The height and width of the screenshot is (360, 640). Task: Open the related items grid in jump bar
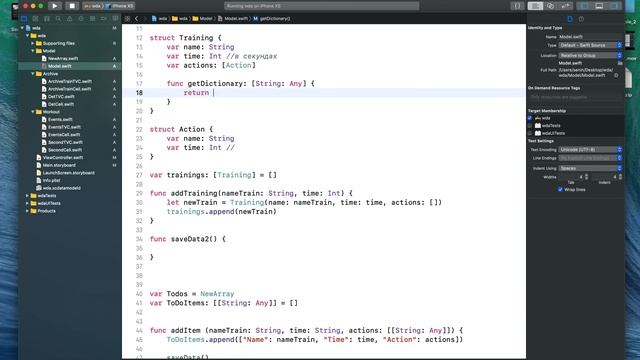tap(127, 19)
